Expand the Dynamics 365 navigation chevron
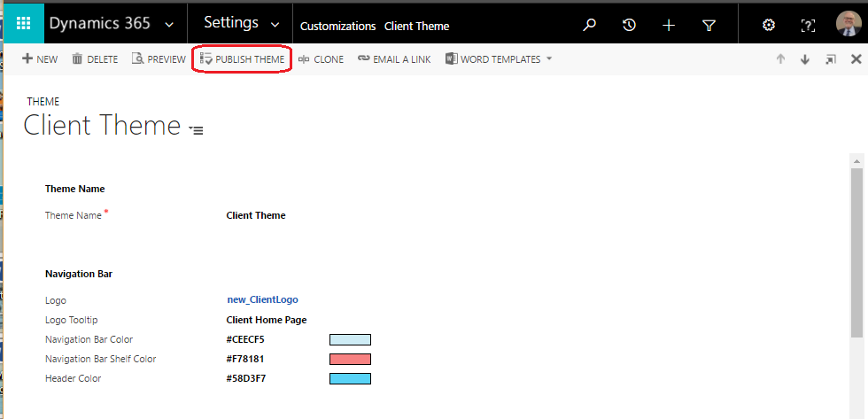 coord(169,25)
